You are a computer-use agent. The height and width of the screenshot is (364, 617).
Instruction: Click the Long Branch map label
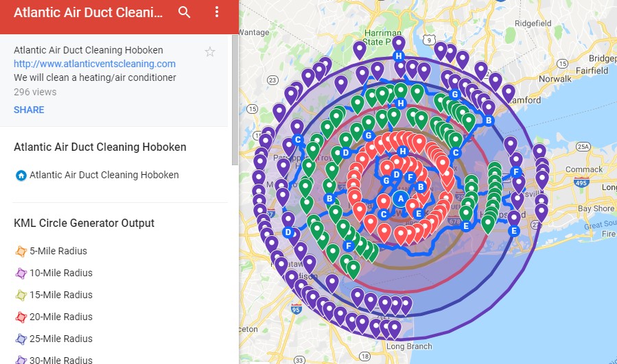click(409, 346)
